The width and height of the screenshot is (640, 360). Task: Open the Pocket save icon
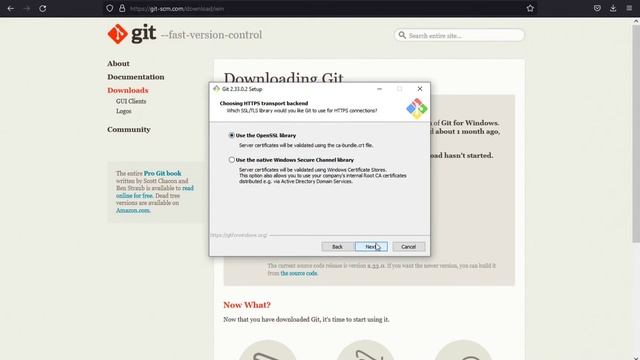click(597, 8)
